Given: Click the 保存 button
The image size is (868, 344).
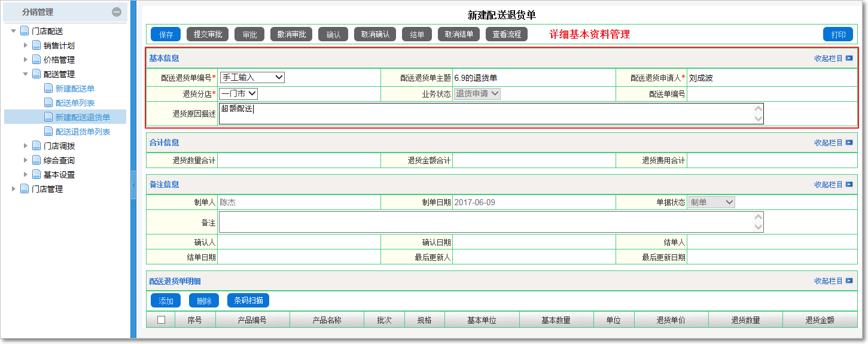Looking at the screenshot, I should (x=166, y=35).
